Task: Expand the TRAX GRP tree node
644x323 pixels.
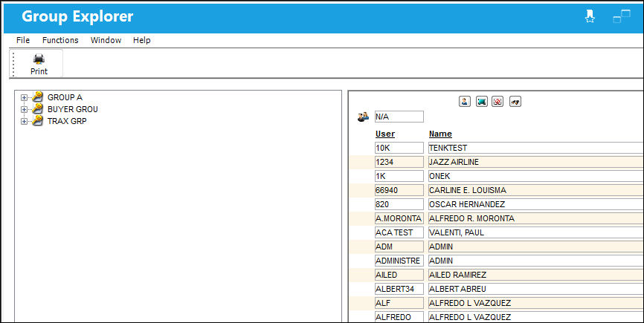Action: tap(24, 121)
